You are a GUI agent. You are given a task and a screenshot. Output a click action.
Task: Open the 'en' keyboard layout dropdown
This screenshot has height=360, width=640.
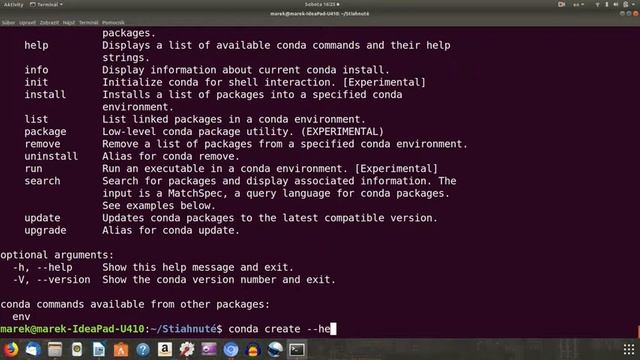pos(578,4)
